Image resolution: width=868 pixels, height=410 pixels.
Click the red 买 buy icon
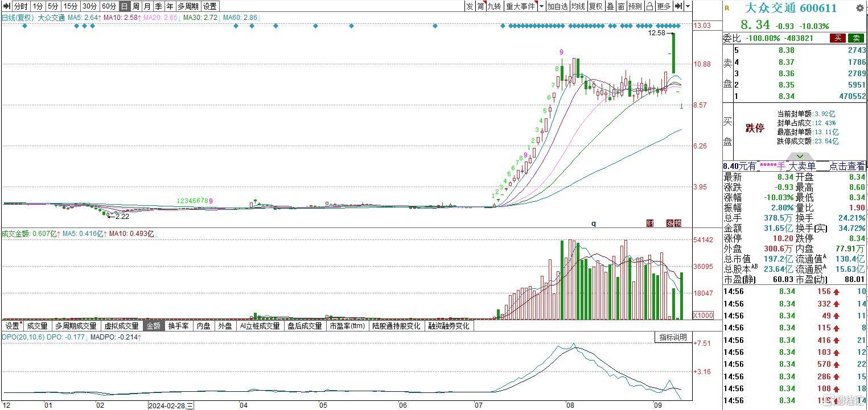pos(838,38)
